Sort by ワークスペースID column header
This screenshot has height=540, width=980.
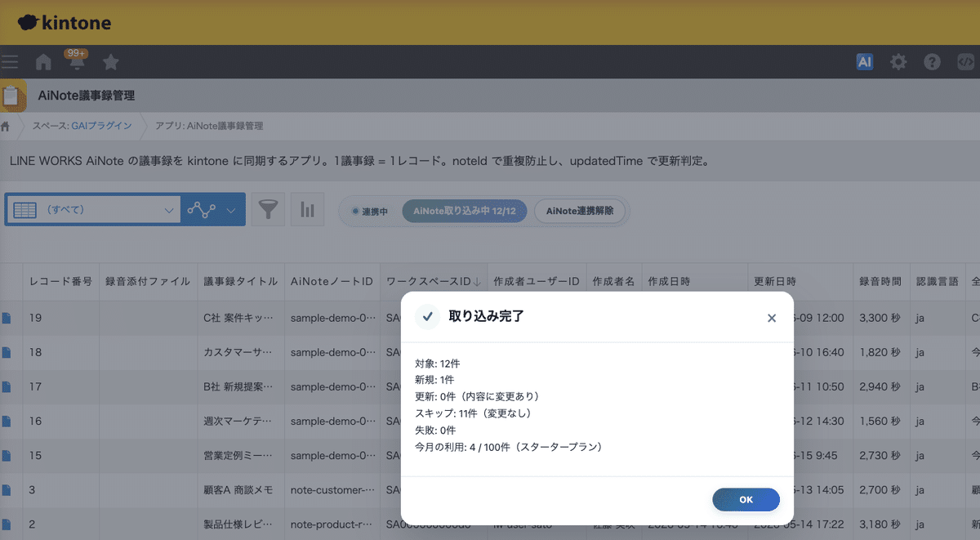433,282
